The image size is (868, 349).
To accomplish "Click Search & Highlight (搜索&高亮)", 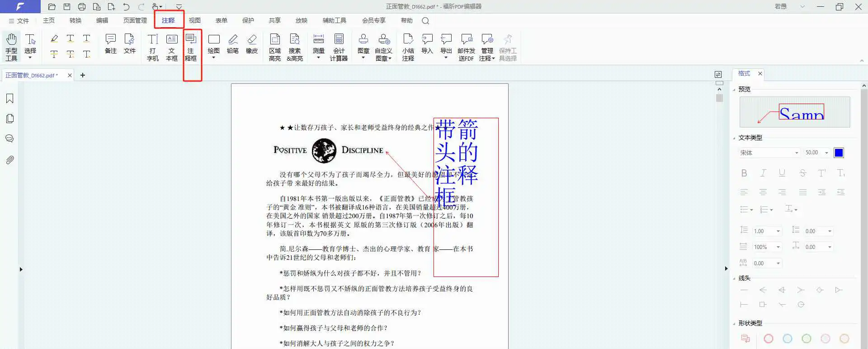I will coord(295,47).
